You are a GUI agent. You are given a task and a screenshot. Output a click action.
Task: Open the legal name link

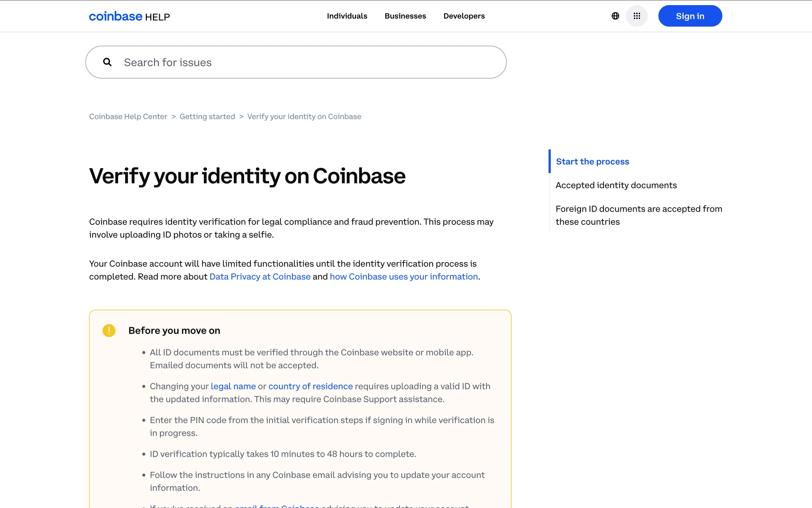(233, 386)
